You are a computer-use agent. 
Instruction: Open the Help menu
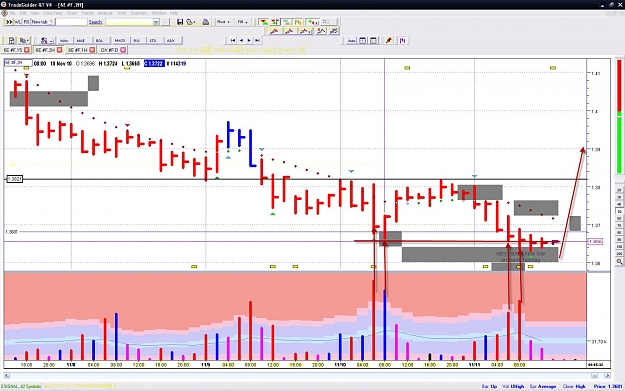[174, 13]
